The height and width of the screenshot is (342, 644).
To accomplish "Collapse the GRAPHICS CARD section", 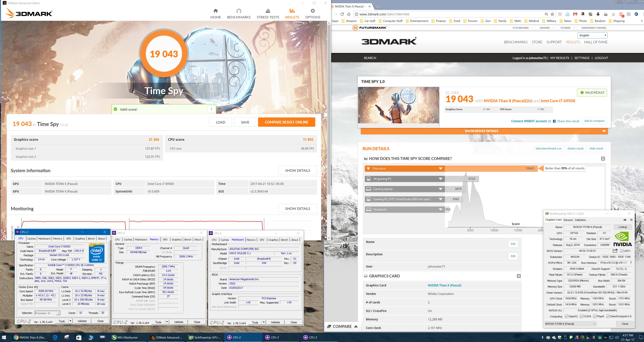I will 519,276.
